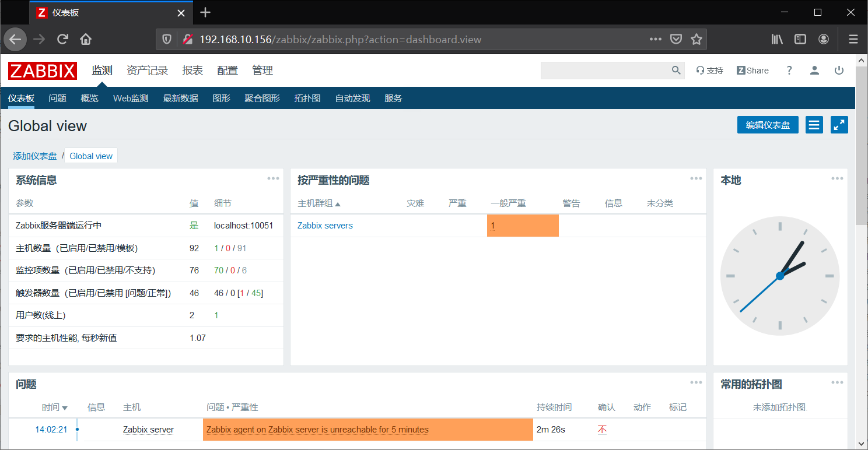Open the 监测 main menu
This screenshot has height=450, width=868.
(102, 71)
